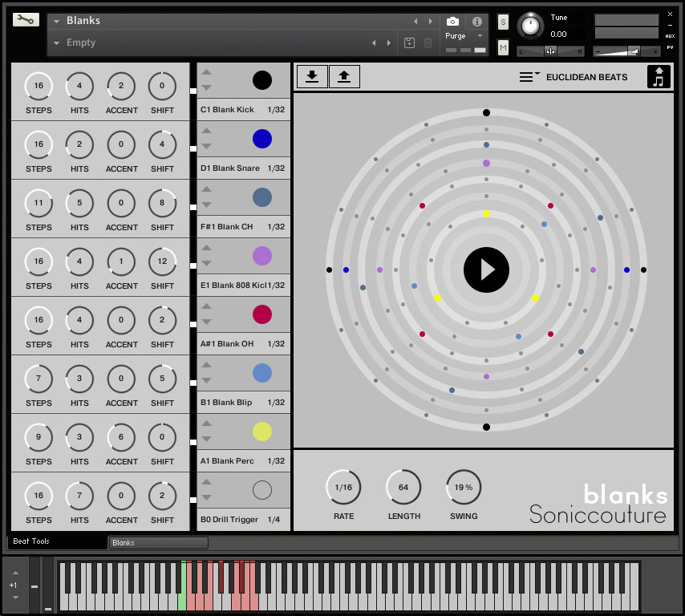Open C1 Blank Kick 1/32 rate
Screen dimensions: 685x616
click(x=276, y=110)
